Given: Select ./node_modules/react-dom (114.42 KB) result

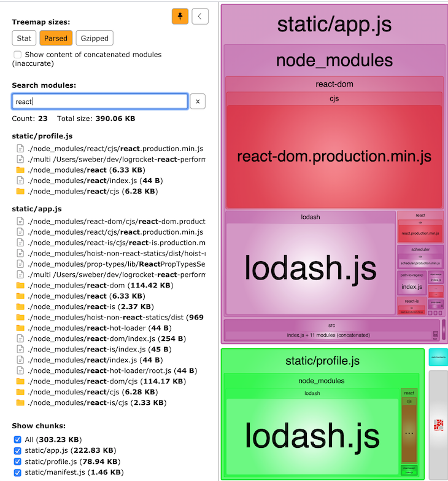Looking at the screenshot, I should (x=101, y=286).
